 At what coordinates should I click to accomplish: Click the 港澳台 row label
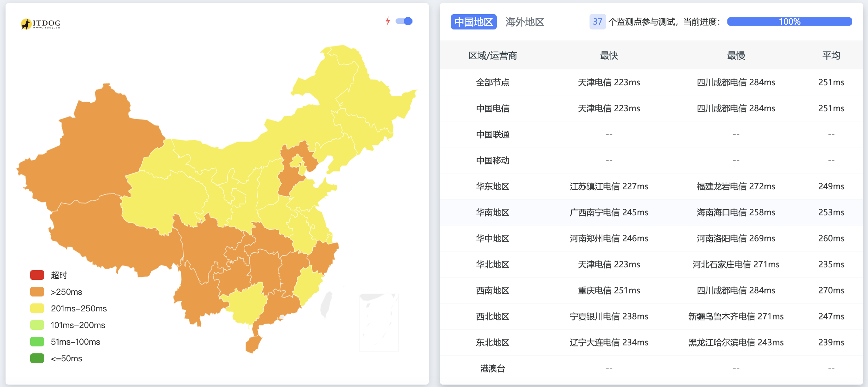pyautogui.click(x=493, y=368)
